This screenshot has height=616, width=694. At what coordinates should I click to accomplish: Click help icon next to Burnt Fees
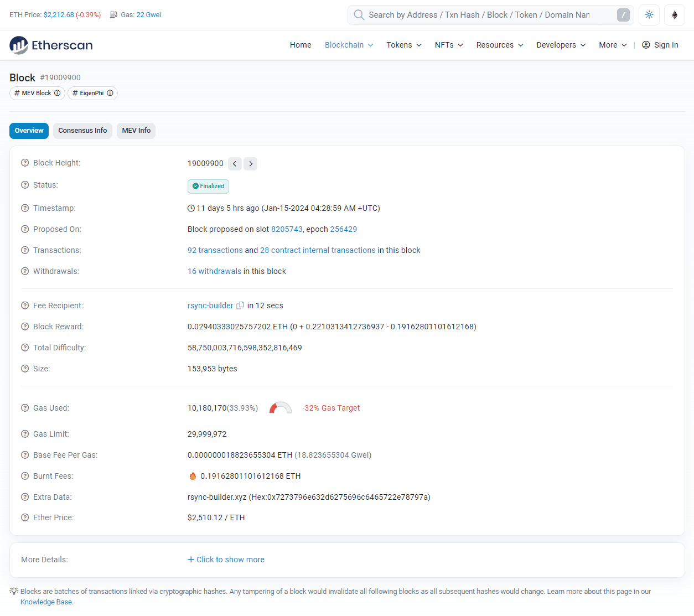pos(25,476)
